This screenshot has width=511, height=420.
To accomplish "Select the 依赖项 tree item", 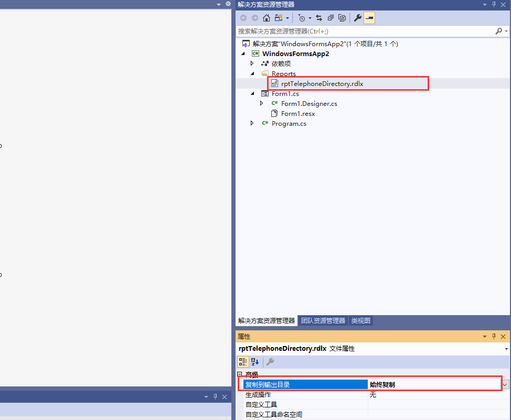I will tap(281, 63).
